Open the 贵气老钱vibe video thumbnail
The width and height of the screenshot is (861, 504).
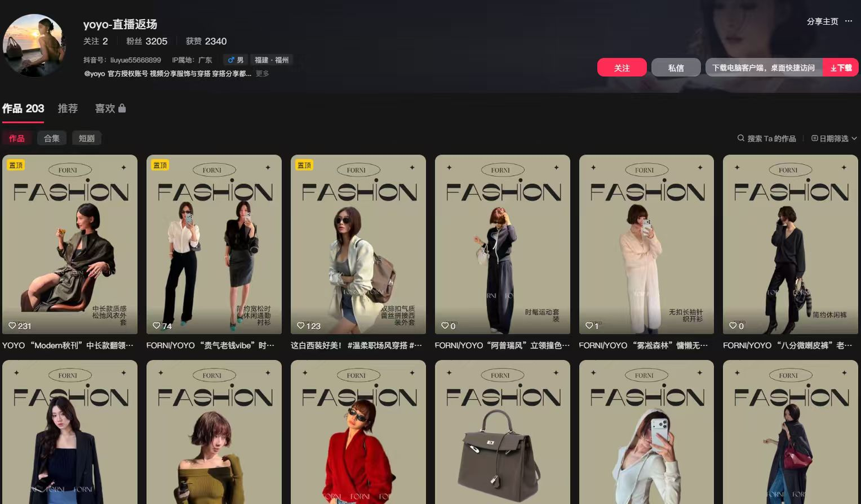214,244
